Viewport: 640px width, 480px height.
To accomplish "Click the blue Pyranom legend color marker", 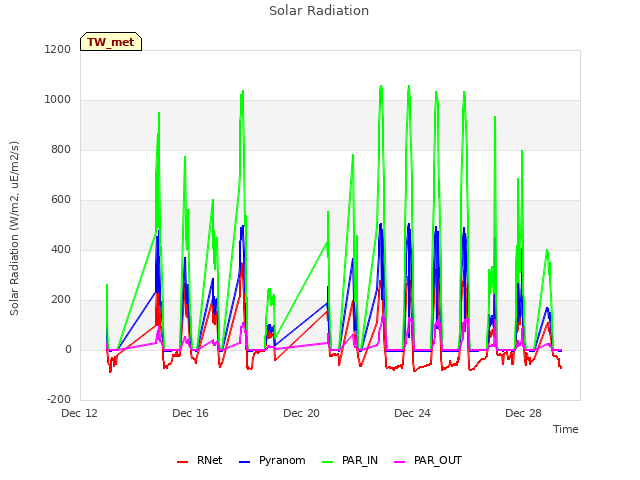I will (x=244, y=462).
